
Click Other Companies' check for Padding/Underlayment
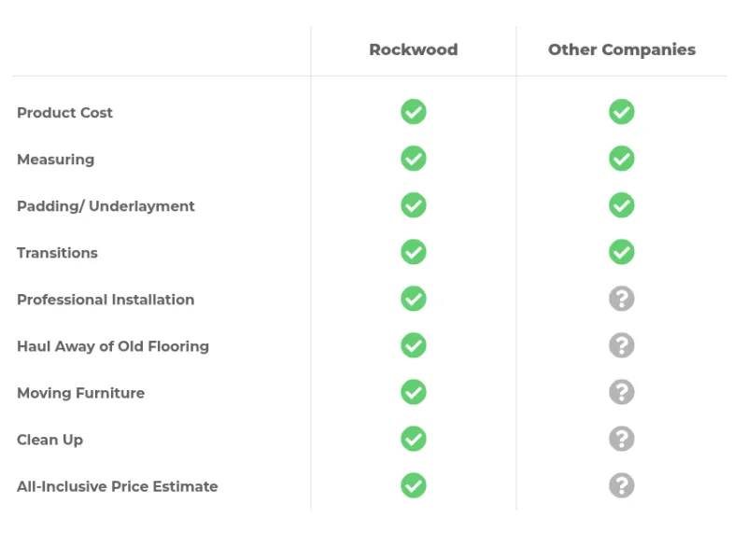[x=622, y=205]
